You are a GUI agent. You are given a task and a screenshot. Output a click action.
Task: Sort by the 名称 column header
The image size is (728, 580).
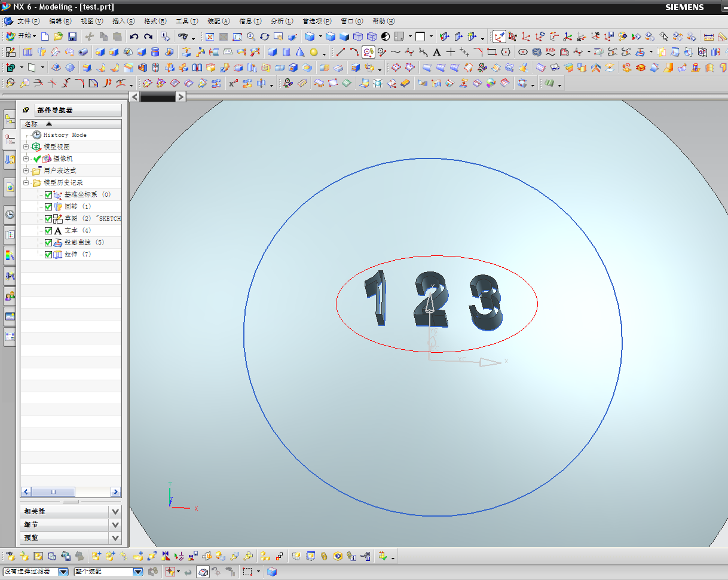click(71, 124)
